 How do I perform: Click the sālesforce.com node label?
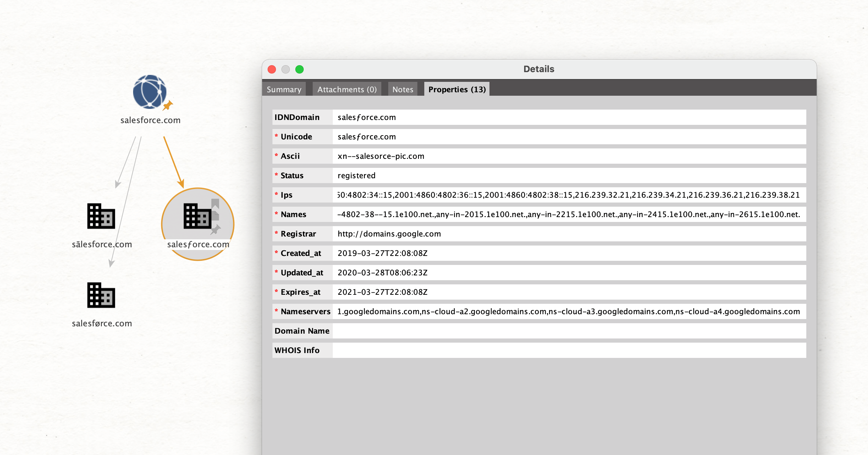[102, 244]
